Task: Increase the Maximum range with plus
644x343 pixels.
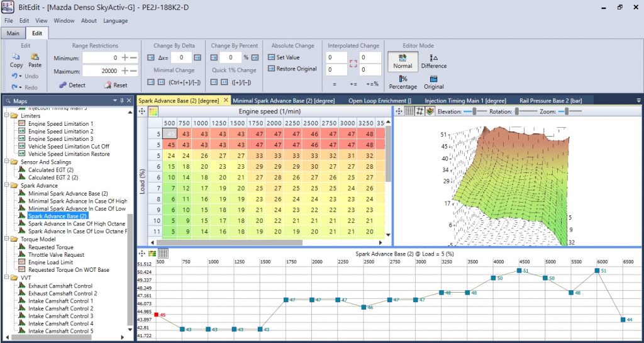Action: coord(125,71)
